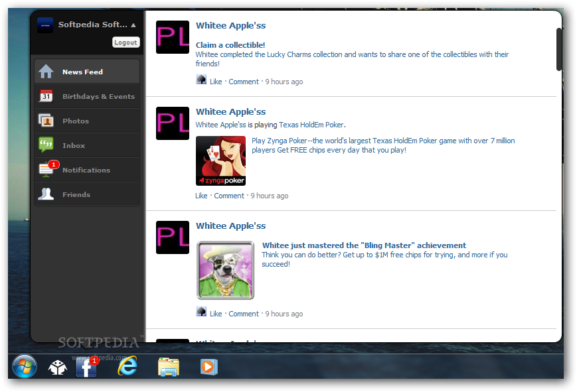
Task: Click the lucky charms collectible description text
Action: tap(352, 59)
